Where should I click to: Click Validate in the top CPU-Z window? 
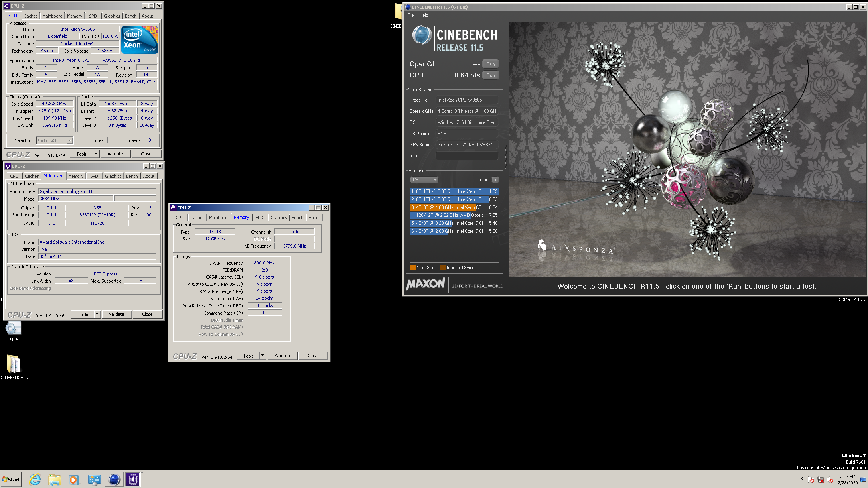click(115, 154)
